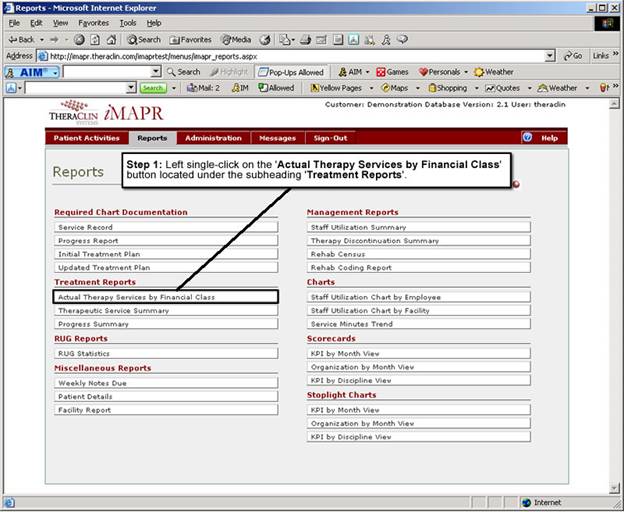Click the Home icon in toolbar

111,39
